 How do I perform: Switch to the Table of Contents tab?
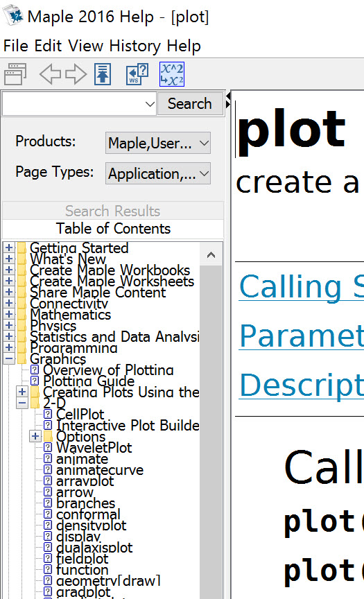[113, 229]
